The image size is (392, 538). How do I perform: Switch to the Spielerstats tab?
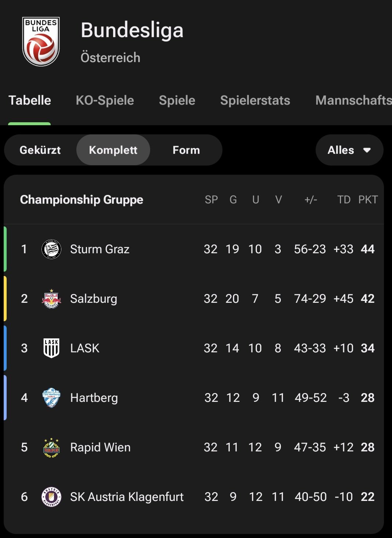point(255,100)
